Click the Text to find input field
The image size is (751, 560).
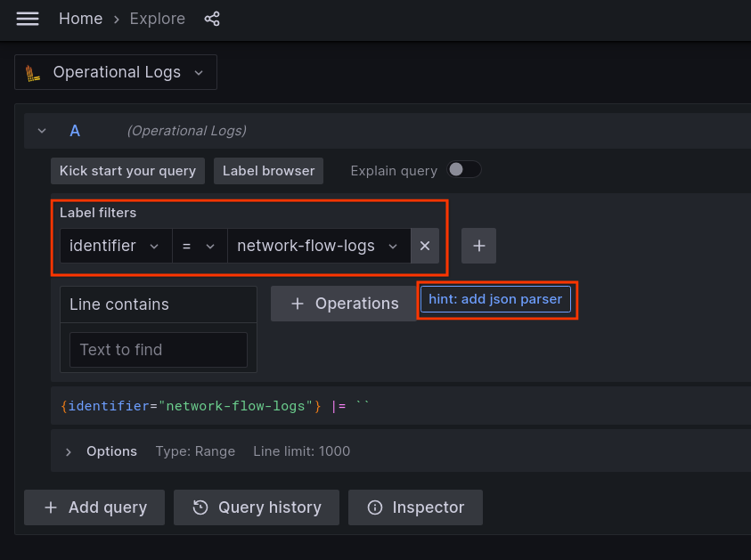pyautogui.click(x=158, y=350)
